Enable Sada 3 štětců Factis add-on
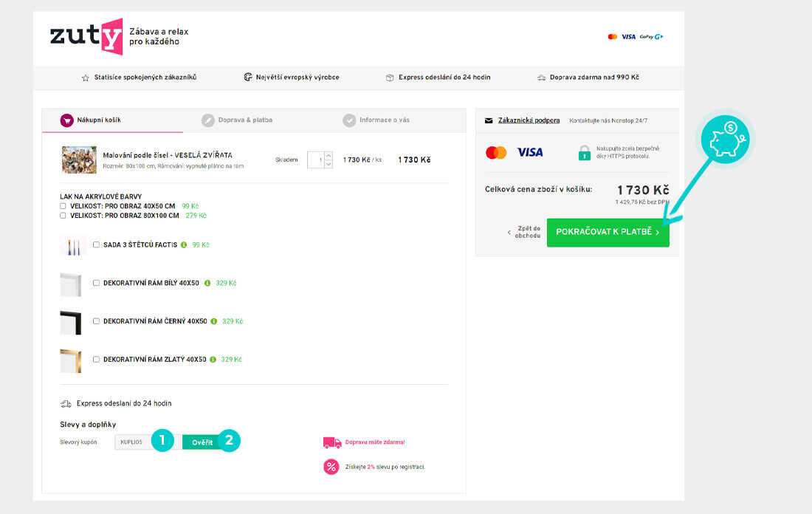The image size is (812, 514). click(97, 244)
